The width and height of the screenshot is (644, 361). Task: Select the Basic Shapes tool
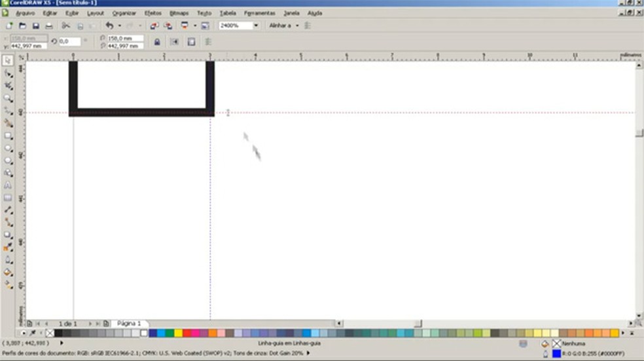tap(8, 173)
